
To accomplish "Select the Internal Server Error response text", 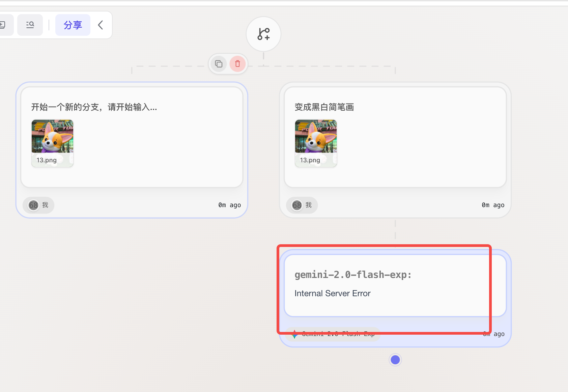I will (x=333, y=293).
